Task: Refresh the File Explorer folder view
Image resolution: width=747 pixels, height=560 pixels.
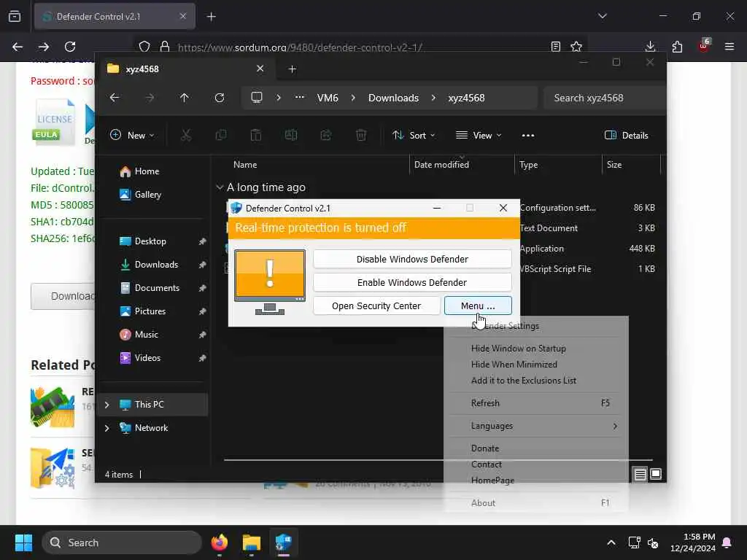Action: pos(219,98)
